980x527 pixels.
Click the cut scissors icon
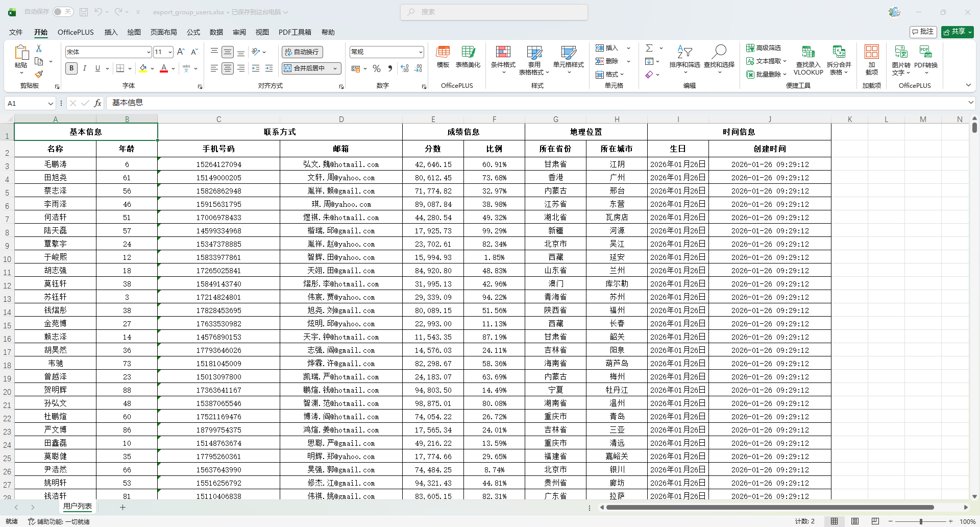[x=39, y=48]
